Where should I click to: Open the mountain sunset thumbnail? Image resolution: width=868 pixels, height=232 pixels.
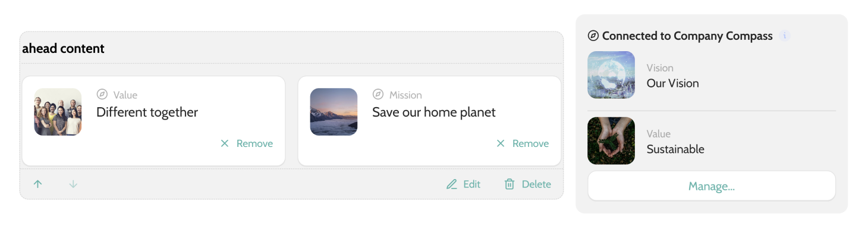pos(334,112)
